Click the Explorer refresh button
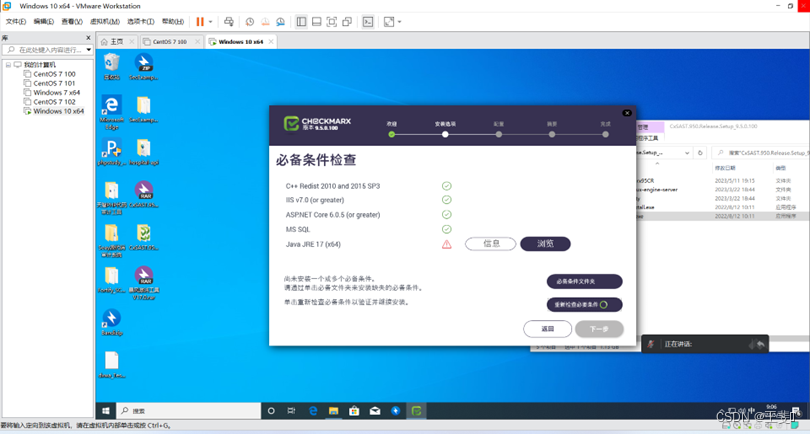 coord(700,153)
